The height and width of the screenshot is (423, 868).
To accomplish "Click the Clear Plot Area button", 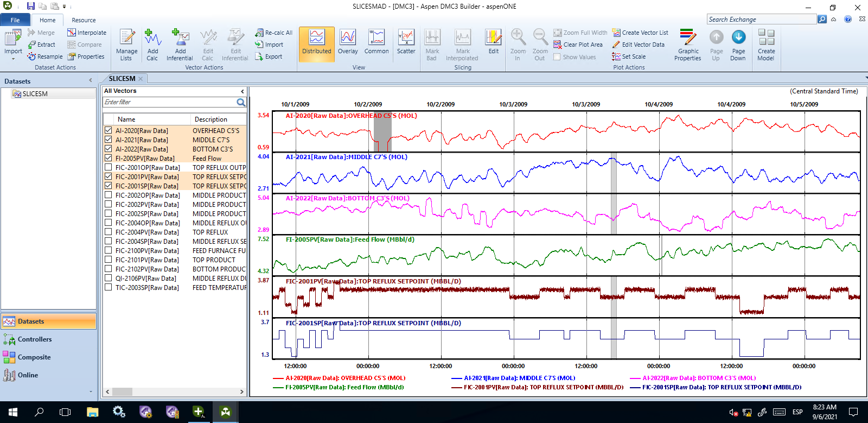I will click(578, 45).
